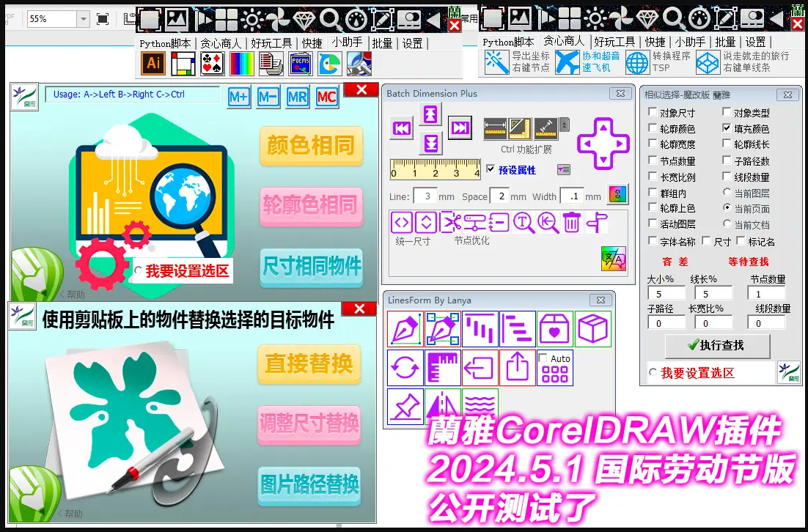Click the text magnifier T icon
Viewport: 808px width, 532px height.
[x=524, y=223]
